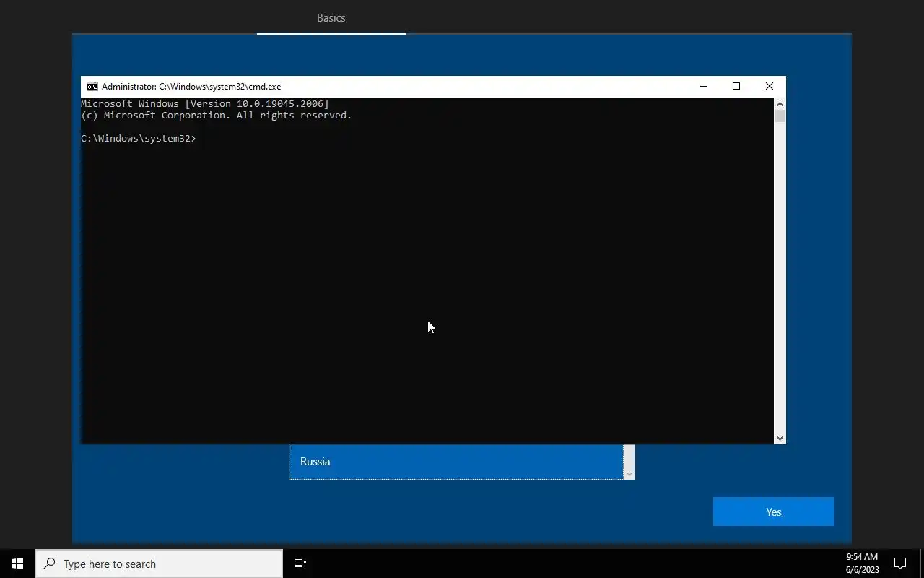Click the region list scroll-down arrow
This screenshot has height=578, width=924.
coord(629,473)
